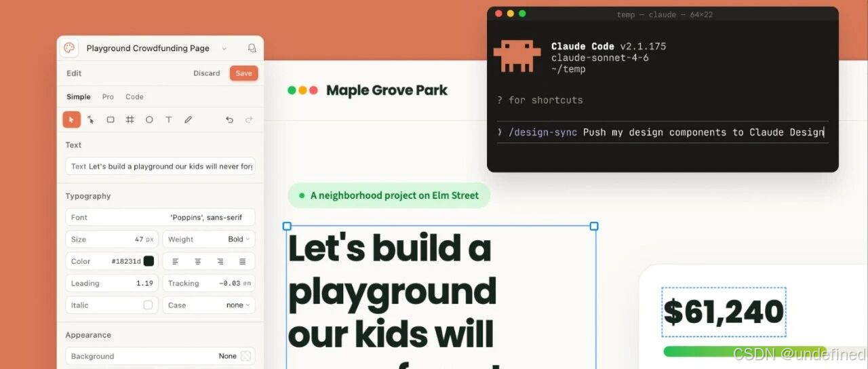Screen dimensions: 868x369
Task: Select the rectangle shape tool
Action: [x=111, y=119]
